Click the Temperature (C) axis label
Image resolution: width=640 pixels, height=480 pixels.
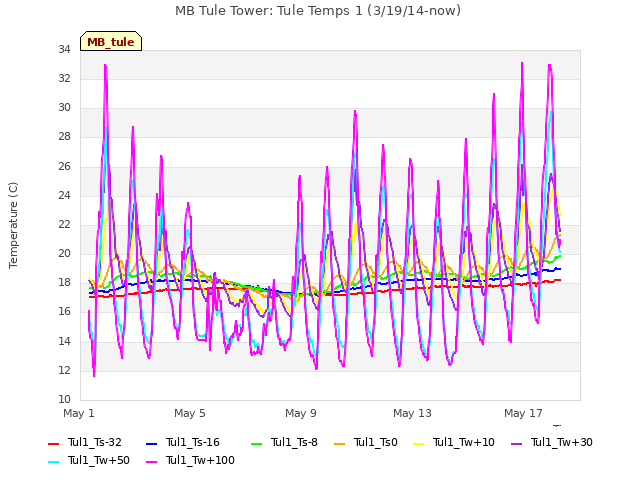point(13,225)
